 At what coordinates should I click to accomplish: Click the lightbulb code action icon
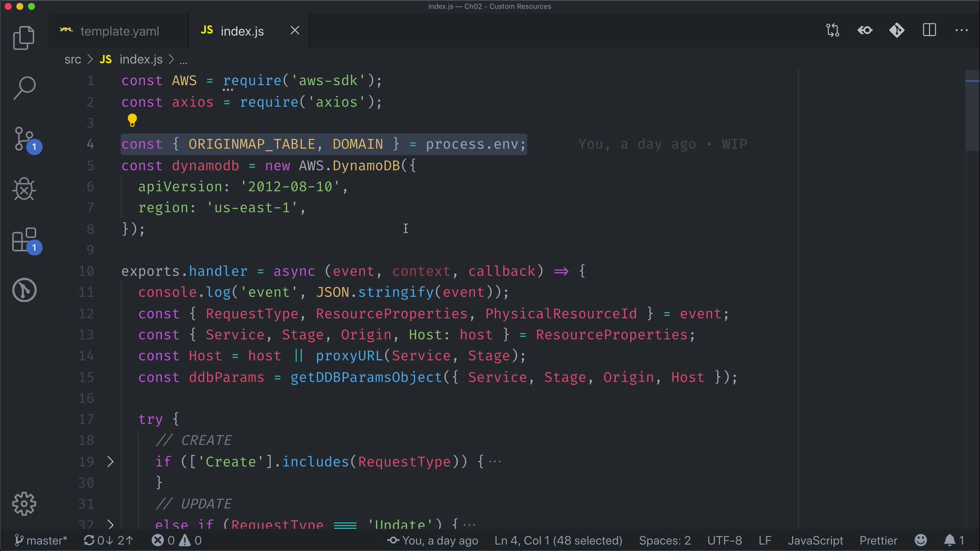pyautogui.click(x=132, y=120)
